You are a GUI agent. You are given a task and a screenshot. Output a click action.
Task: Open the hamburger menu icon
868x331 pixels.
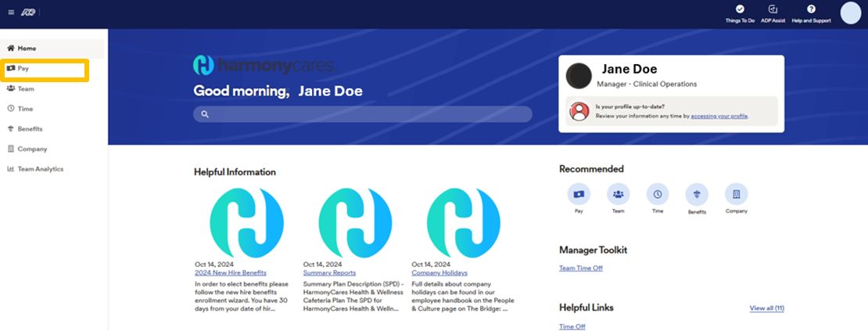11,13
